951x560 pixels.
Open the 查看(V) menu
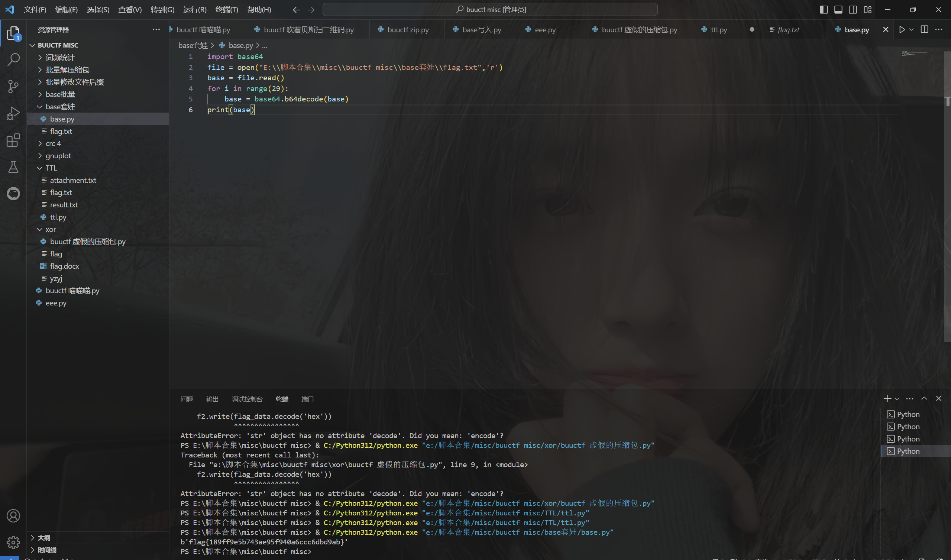click(x=130, y=10)
